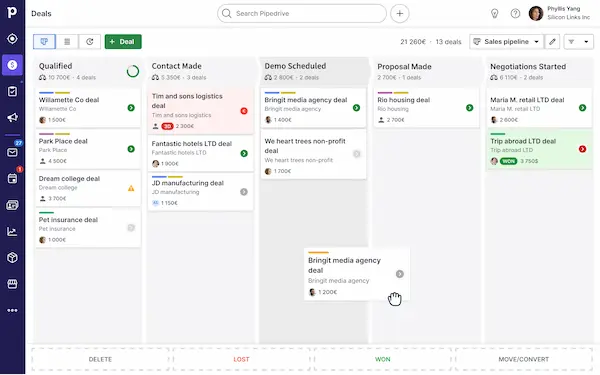Click the edit pipeline pencil icon
The height and width of the screenshot is (375, 600).
[552, 42]
